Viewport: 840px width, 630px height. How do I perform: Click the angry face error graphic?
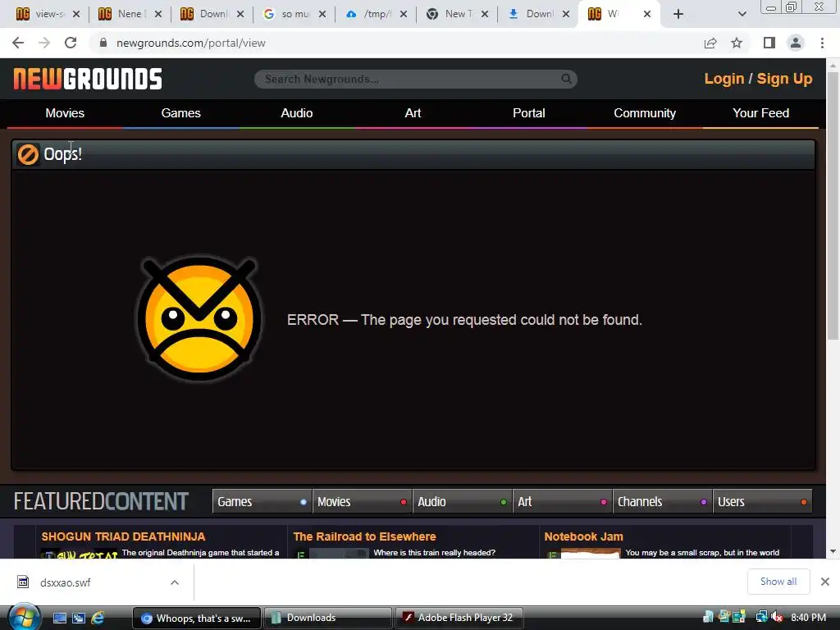tap(199, 319)
